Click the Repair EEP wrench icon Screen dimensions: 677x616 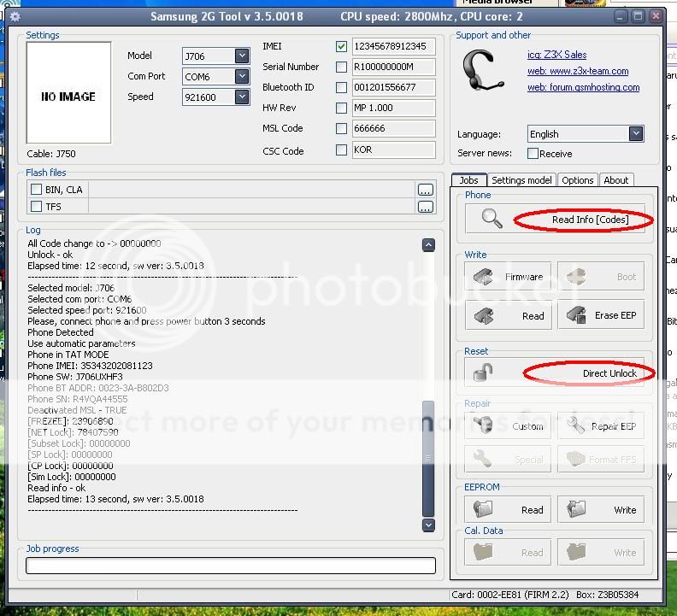(575, 425)
